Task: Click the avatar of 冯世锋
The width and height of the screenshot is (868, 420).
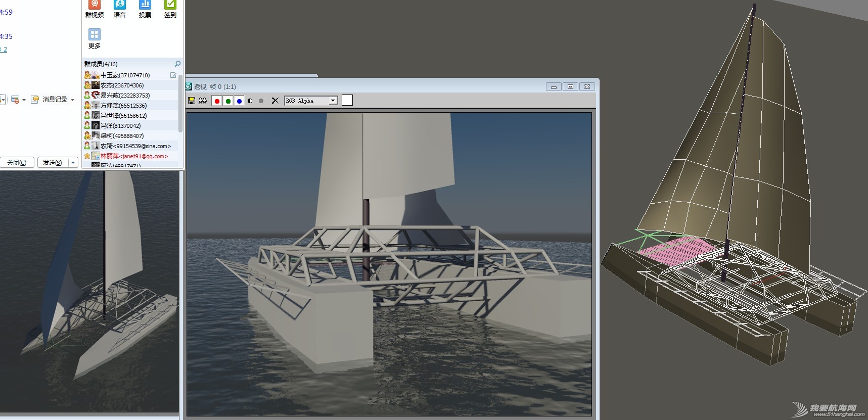Action: coord(96,115)
